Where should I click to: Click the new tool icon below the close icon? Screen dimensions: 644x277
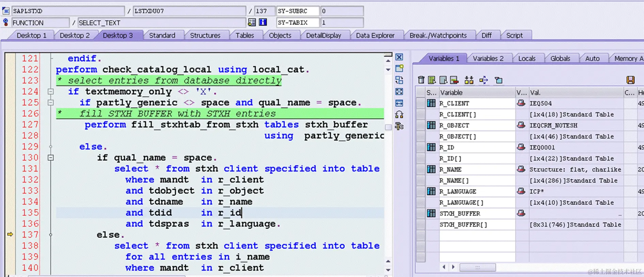399,69
